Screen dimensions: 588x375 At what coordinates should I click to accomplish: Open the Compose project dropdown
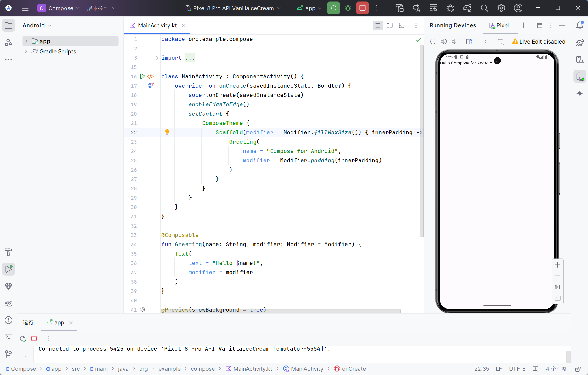coord(59,8)
